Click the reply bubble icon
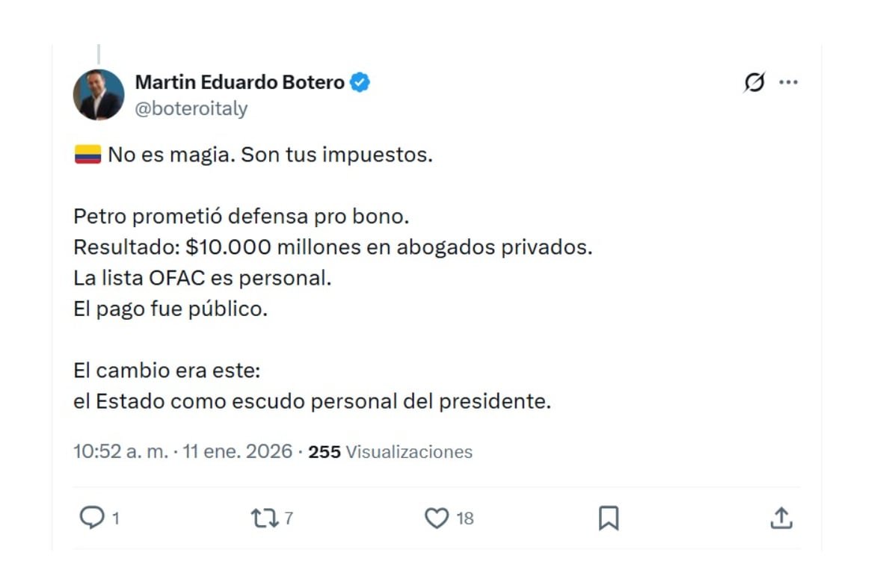Image resolution: width=886 pixels, height=588 pixels. (90, 516)
